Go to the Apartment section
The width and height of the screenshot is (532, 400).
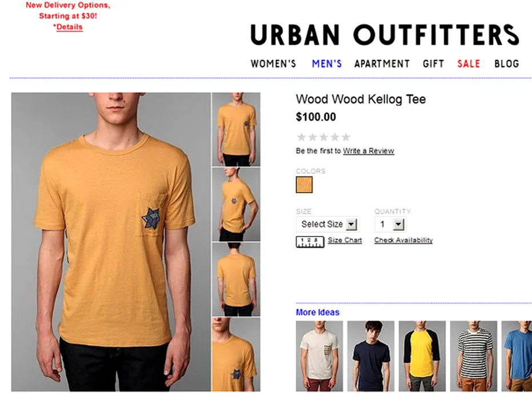382,63
